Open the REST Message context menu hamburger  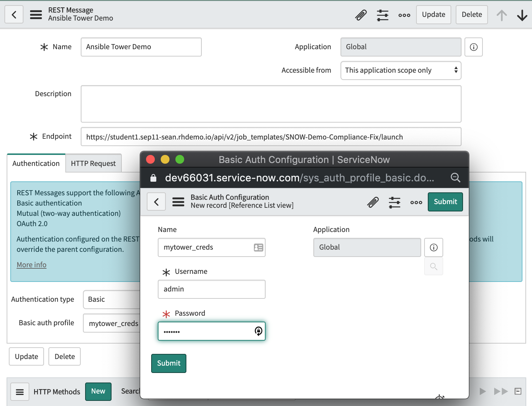point(36,15)
